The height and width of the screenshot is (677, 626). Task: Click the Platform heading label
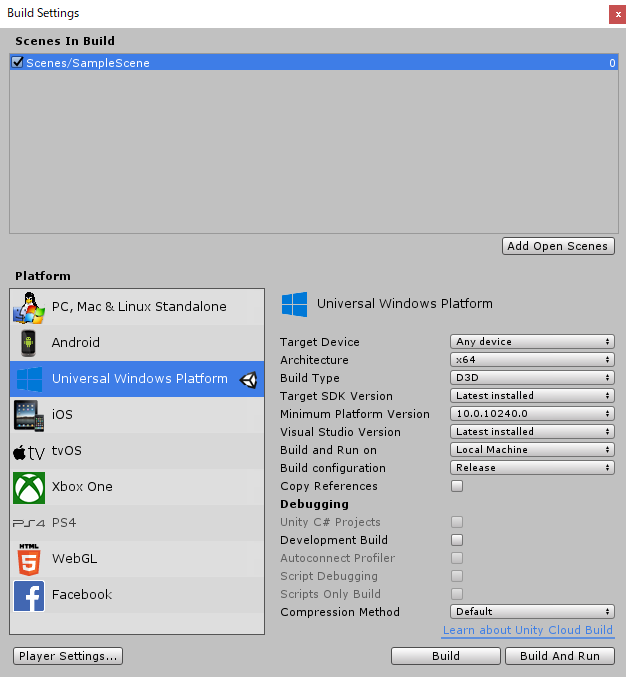pos(43,276)
